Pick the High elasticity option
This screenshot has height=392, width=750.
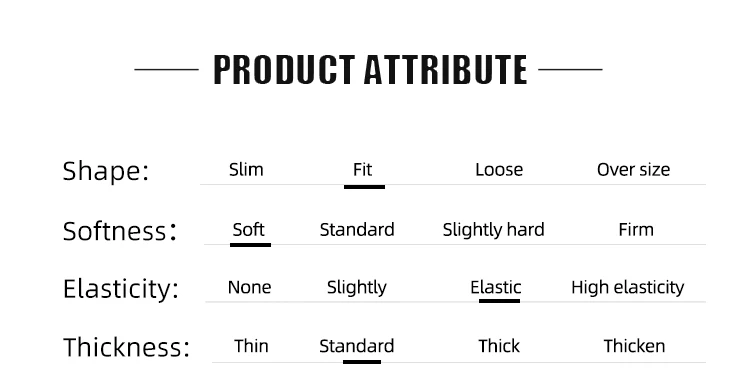628,288
